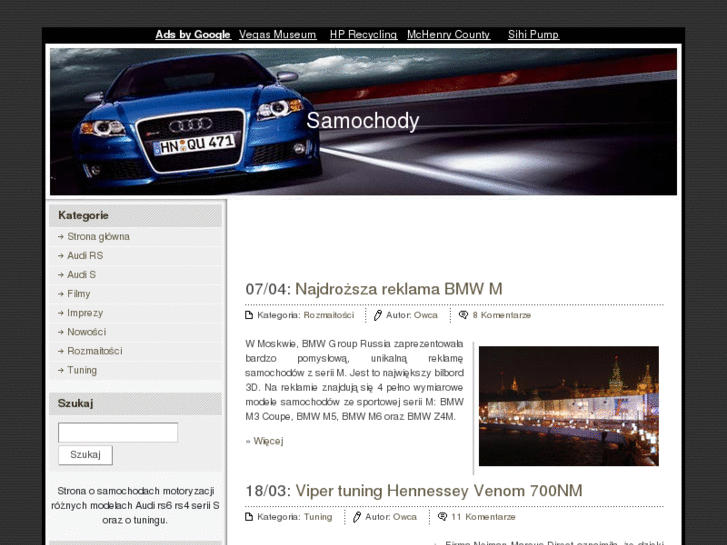Open the Audi RS category
727x545 pixels.
coord(85,256)
